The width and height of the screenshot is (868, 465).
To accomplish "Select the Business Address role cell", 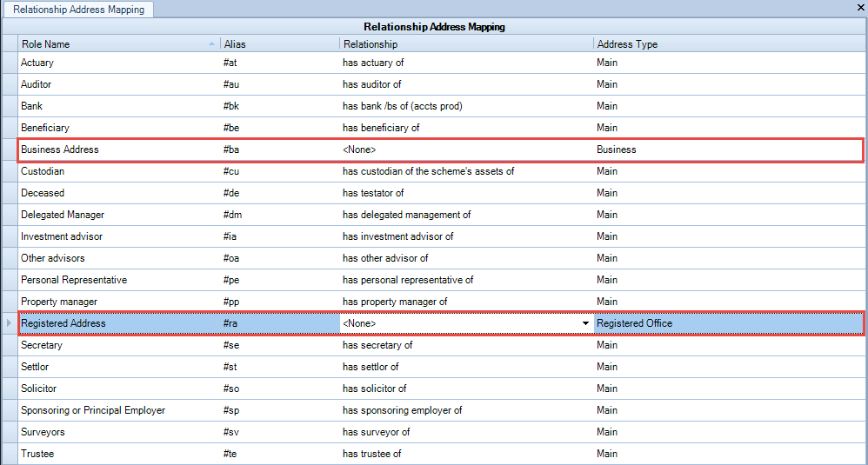I will tap(118, 149).
